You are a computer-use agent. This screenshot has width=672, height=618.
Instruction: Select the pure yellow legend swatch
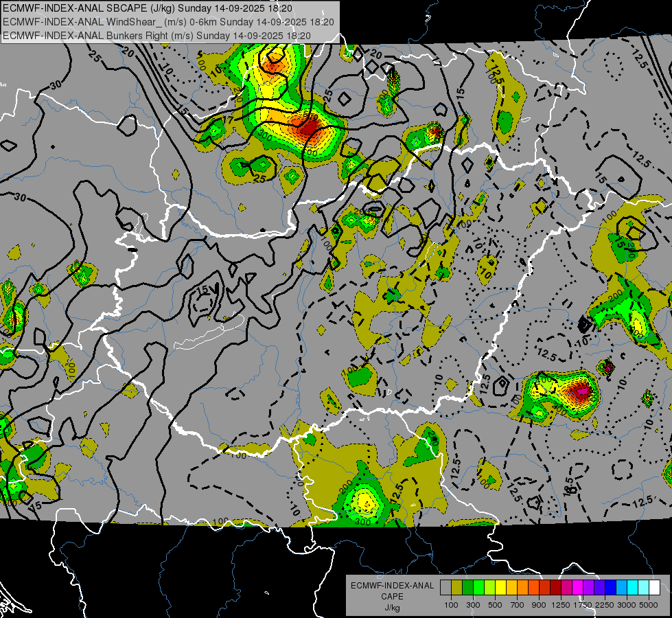click(500, 587)
